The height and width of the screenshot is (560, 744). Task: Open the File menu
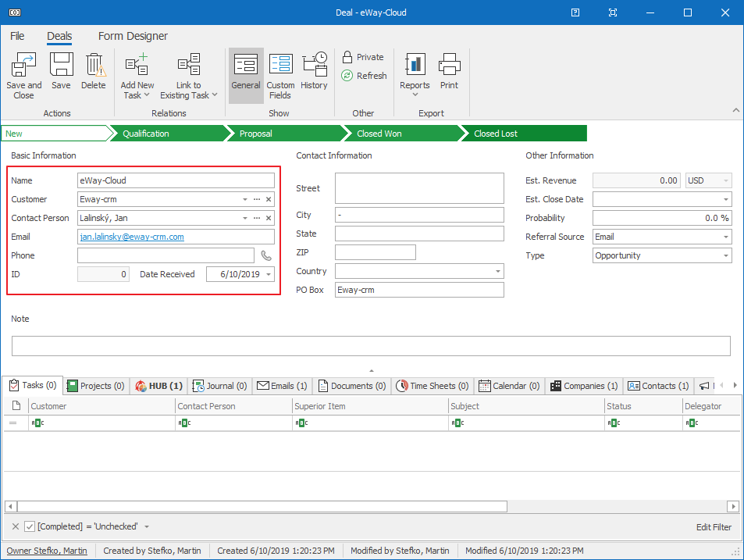(x=17, y=36)
